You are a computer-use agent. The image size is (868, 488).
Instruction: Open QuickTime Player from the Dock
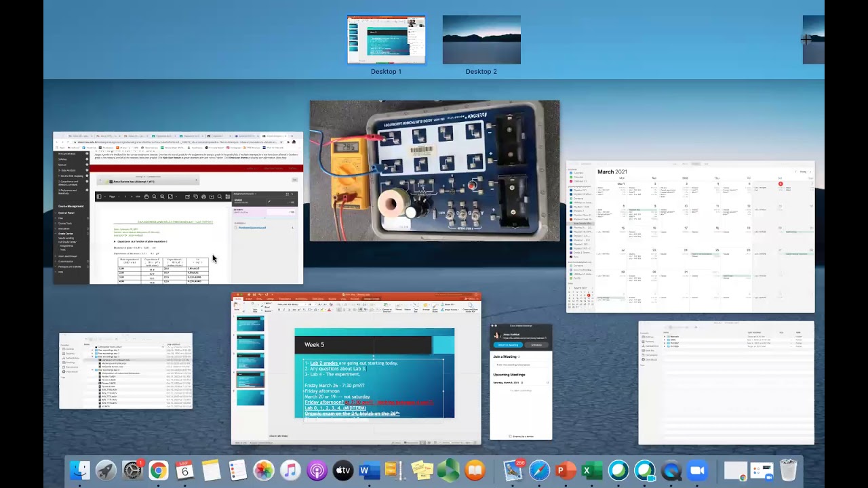[x=671, y=470]
